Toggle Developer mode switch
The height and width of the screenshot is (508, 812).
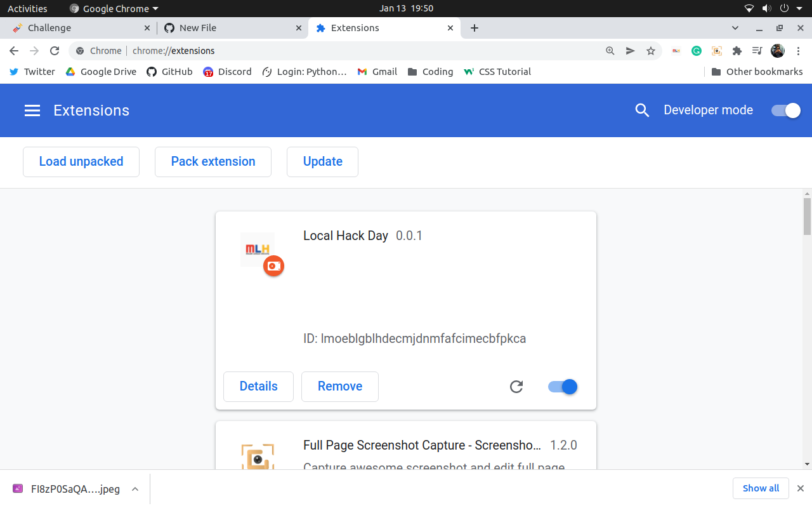click(x=786, y=110)
